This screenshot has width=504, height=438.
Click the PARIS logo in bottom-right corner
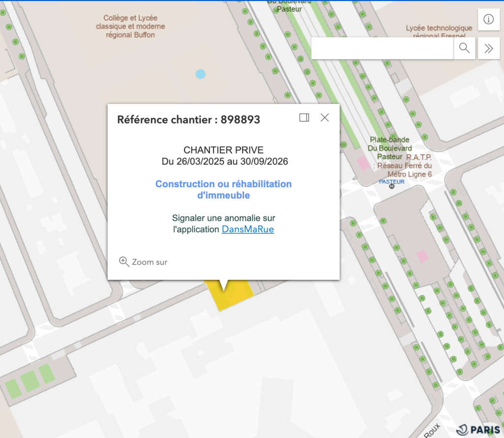click(x=476, y=429)
